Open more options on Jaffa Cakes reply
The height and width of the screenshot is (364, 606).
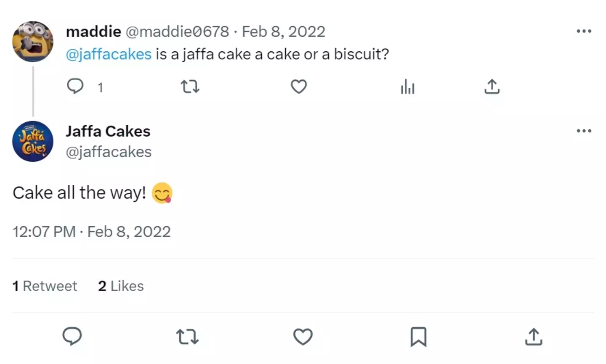[x=584, y=131]
